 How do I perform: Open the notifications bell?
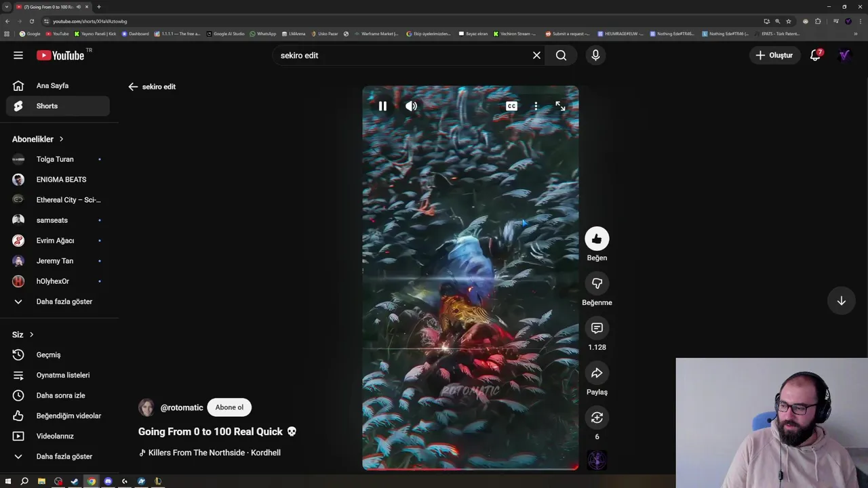pos(816,56)
